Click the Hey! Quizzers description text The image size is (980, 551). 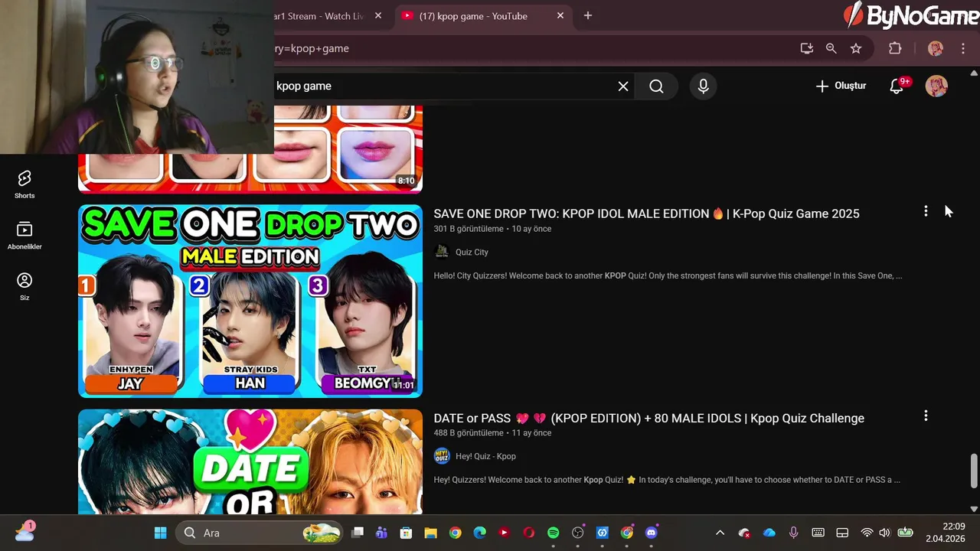click(667, 480)
